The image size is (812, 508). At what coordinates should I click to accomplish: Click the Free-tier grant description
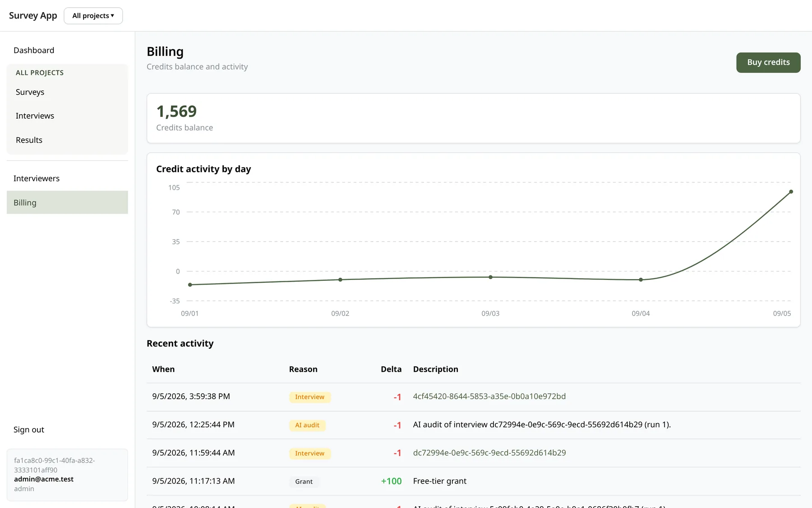pyautogui.click(x=440, y=481)
